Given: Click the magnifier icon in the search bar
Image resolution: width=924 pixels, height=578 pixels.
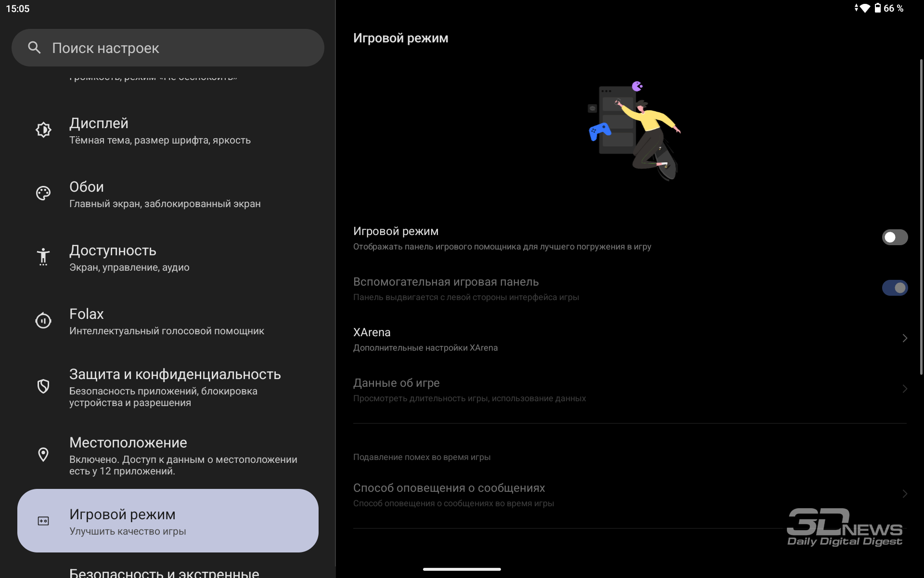Looking at the screenshot, I should (34, 47).
